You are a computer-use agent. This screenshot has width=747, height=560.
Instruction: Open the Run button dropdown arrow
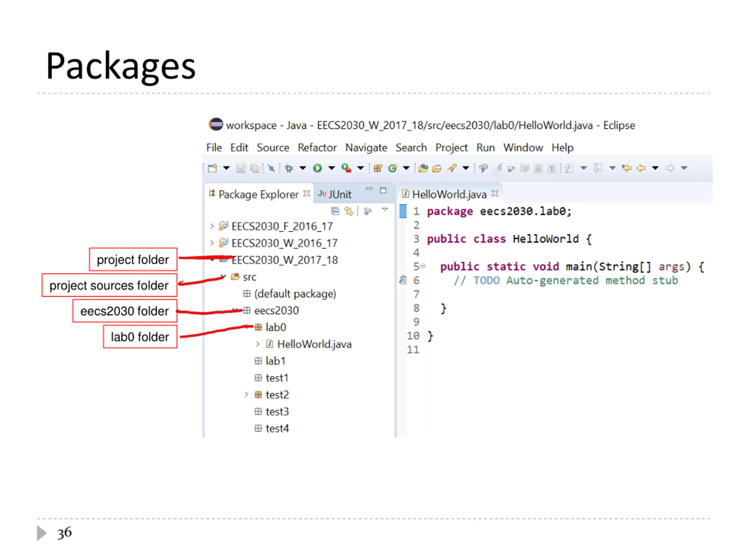tap(331, 168)
